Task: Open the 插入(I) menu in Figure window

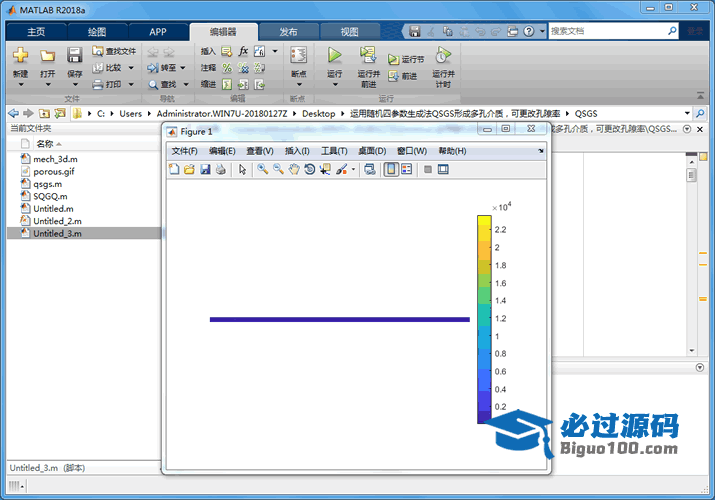Action: click(297, 151)
